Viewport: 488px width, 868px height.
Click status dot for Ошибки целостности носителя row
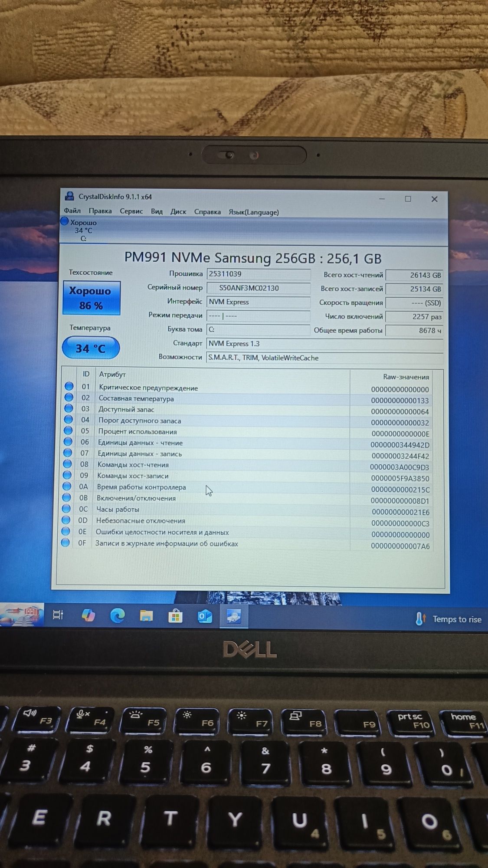tap(66, 531)
